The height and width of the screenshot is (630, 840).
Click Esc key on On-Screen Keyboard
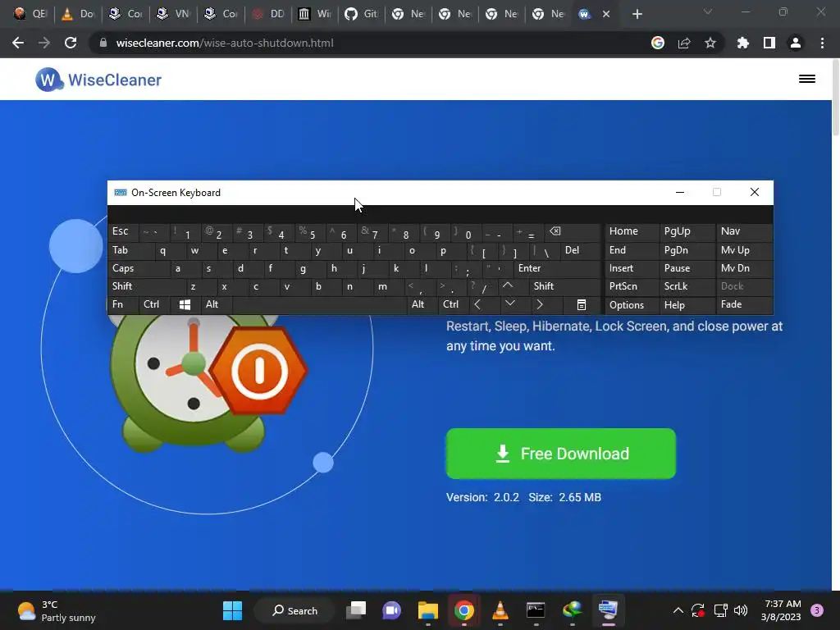click(123, 231)
